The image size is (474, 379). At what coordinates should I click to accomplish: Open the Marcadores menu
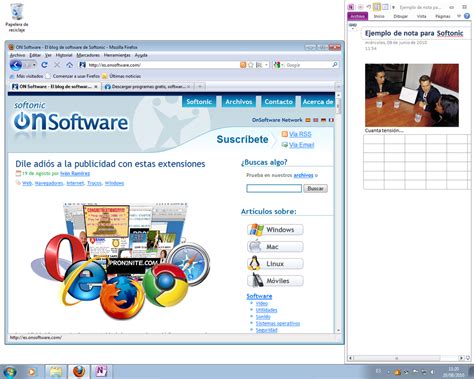pos(88,55)
